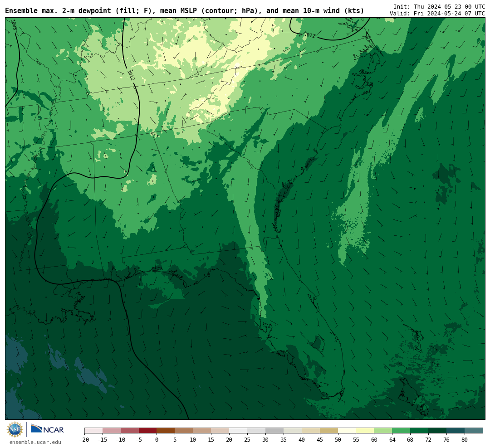The width and height of the screenshot is (490, 448).
Task: Click the 80 colorbar tick label
Action: [x=465, y=440]
